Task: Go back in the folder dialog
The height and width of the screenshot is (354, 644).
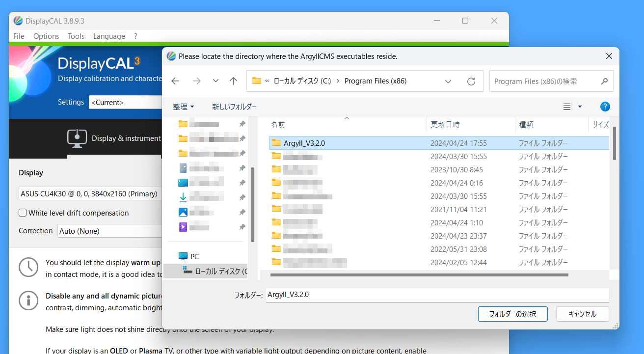Action: [175, 81]
